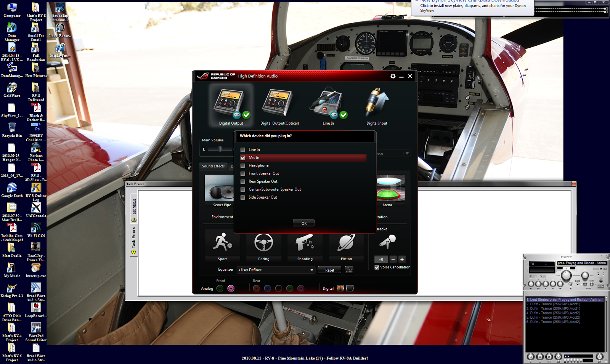Open the User Define equalizer dropdown
This screenshot has width=610, height=364.
[x=312, y=269]
